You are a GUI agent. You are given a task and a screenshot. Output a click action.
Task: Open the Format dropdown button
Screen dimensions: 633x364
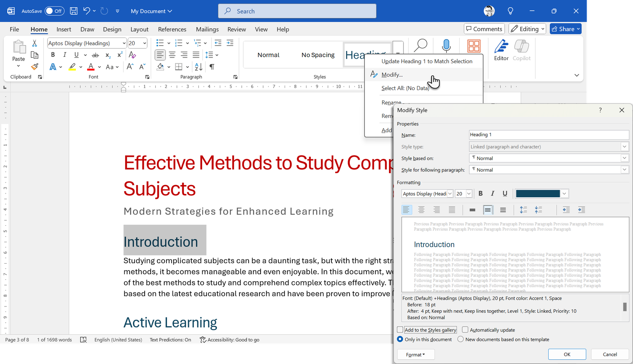416,354
